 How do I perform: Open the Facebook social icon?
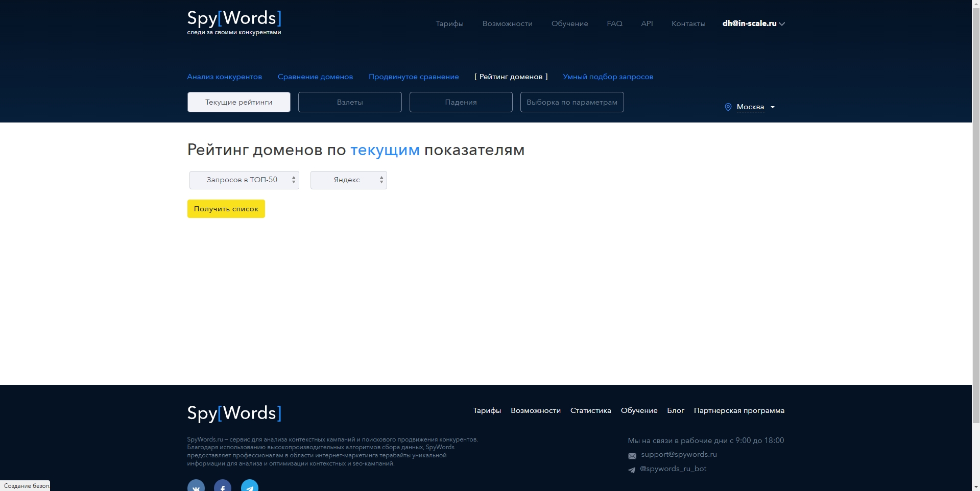point(223,486)
